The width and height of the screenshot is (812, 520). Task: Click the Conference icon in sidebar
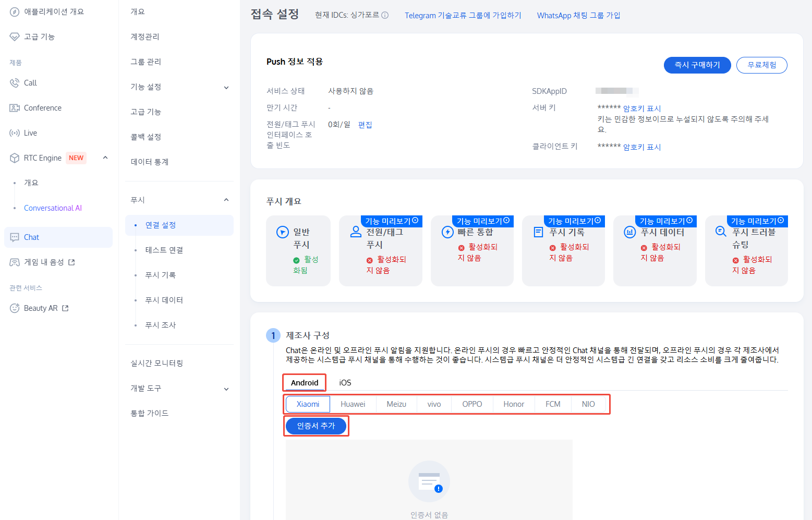pyautogui.click(x=15, y=108)
